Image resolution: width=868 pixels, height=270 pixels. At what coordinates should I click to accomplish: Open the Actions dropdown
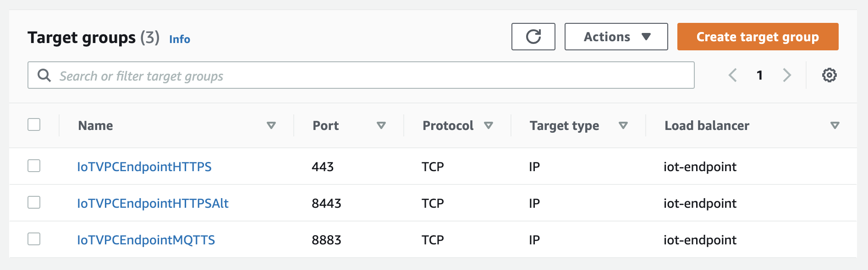coord(616,37)
